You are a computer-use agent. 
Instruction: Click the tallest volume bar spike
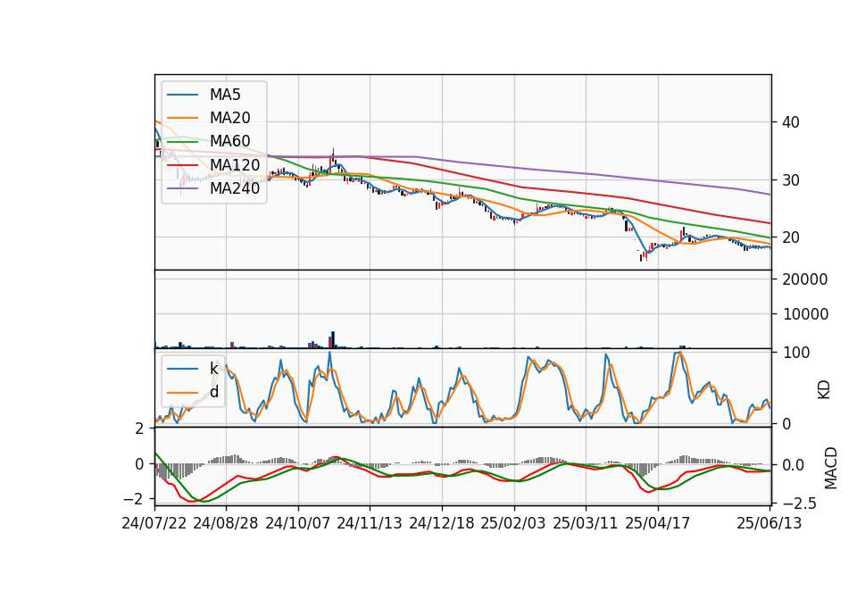click(333, 339)
